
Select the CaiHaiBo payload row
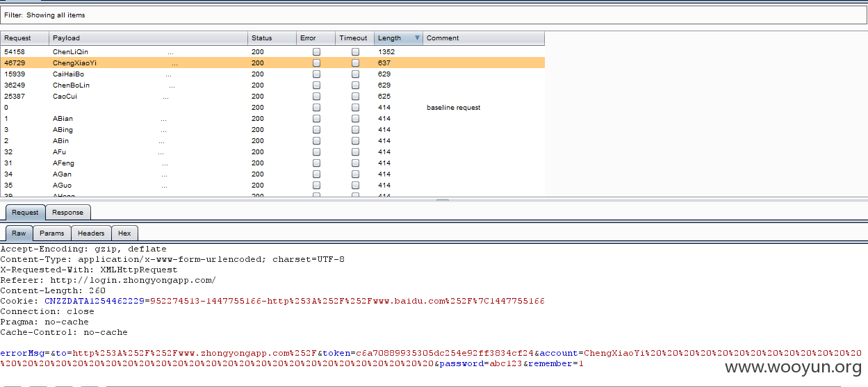pos(272,74)
